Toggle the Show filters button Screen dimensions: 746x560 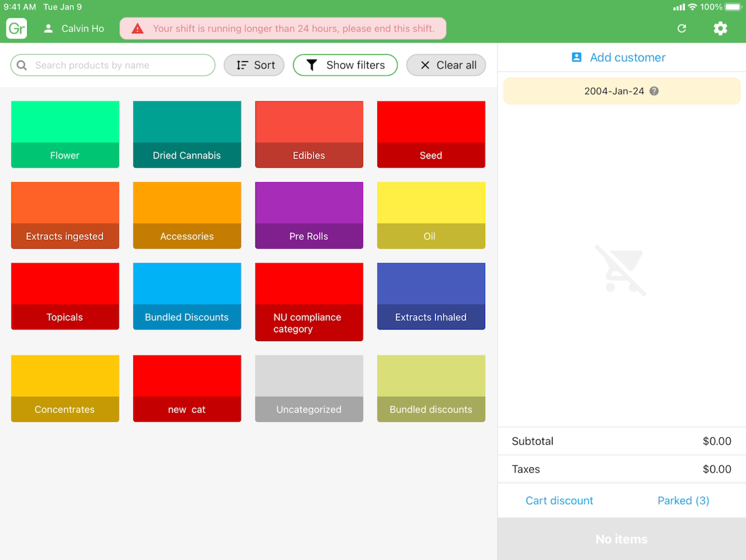click(x=345, y=65)
